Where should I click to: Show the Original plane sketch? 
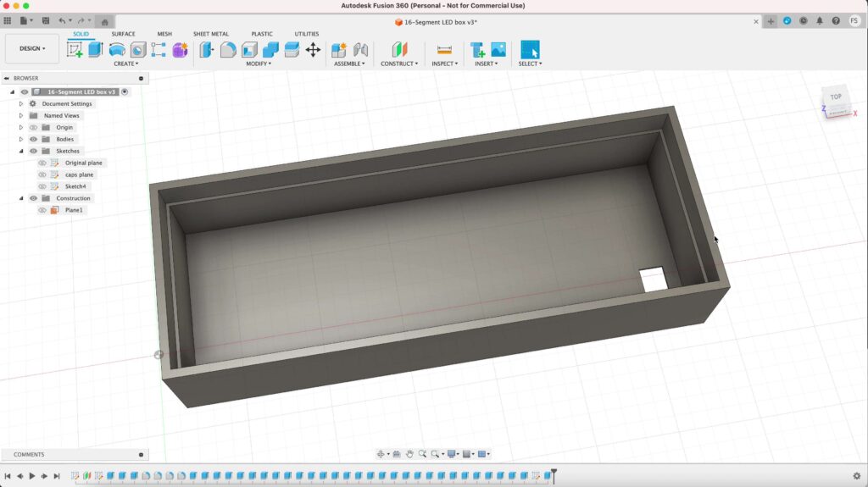tap(42, 163)
